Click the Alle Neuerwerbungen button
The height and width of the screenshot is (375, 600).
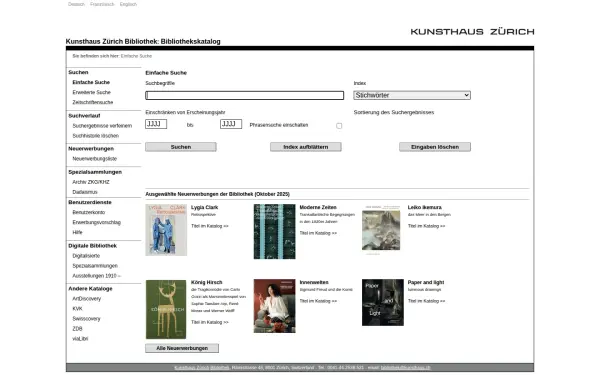[x=182, y=348]
